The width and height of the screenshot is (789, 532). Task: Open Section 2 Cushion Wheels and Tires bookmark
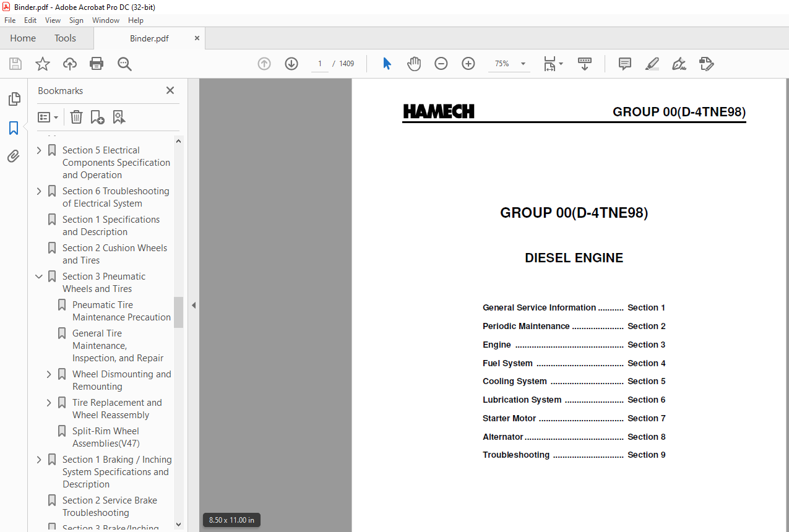coord(114,254)
